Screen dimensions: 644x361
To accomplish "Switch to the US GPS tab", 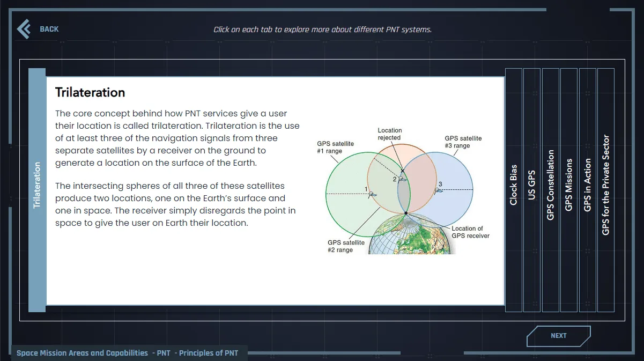I will tap(532, 189).
